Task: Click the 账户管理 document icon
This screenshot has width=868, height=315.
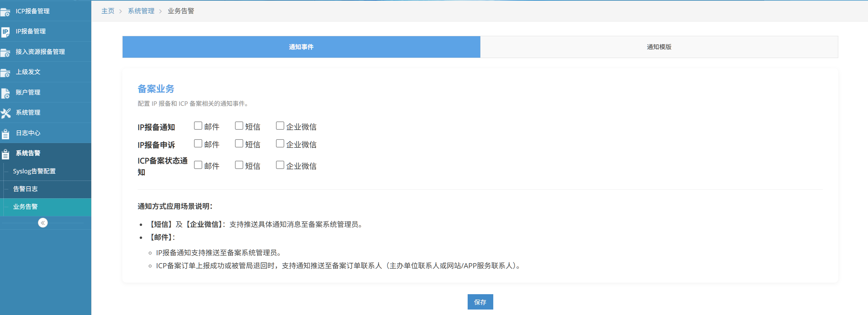Action: 5,93
